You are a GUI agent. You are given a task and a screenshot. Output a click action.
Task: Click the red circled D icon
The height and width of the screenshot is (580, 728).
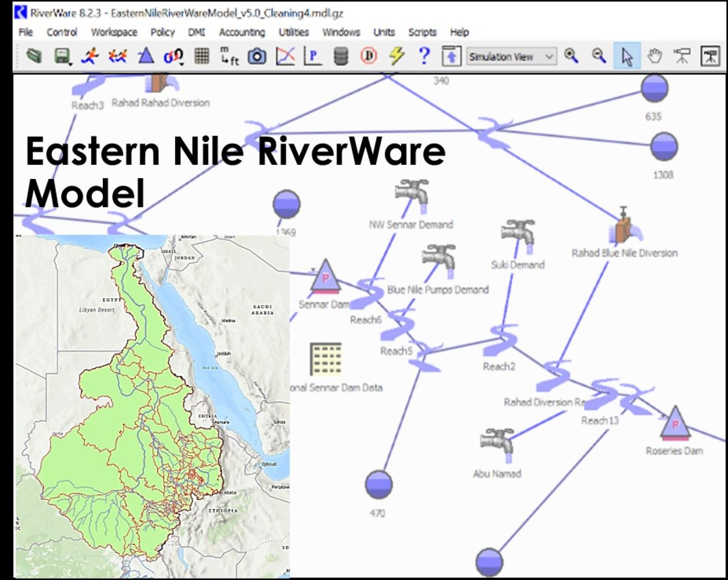368,56
